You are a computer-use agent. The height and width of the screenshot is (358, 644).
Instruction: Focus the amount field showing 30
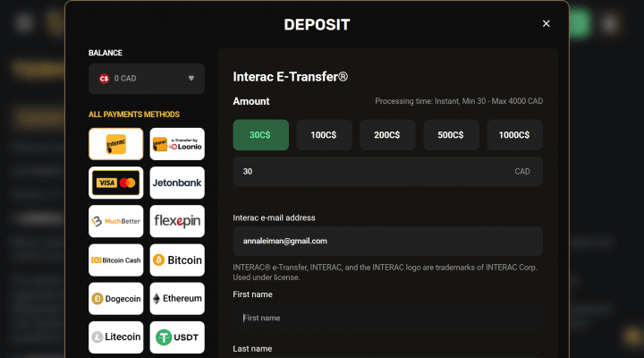click(x=387, y=172)
